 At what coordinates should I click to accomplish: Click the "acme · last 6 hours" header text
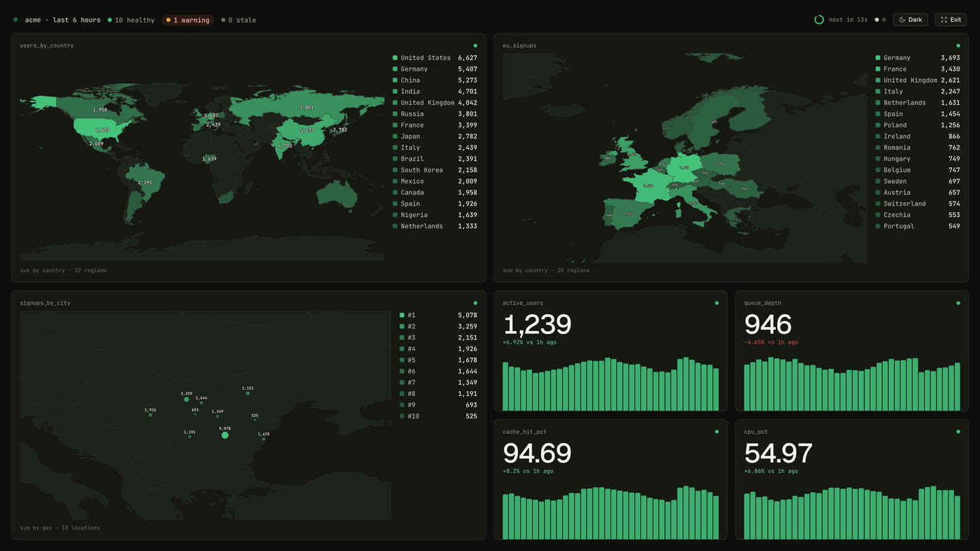coord(63,20)
